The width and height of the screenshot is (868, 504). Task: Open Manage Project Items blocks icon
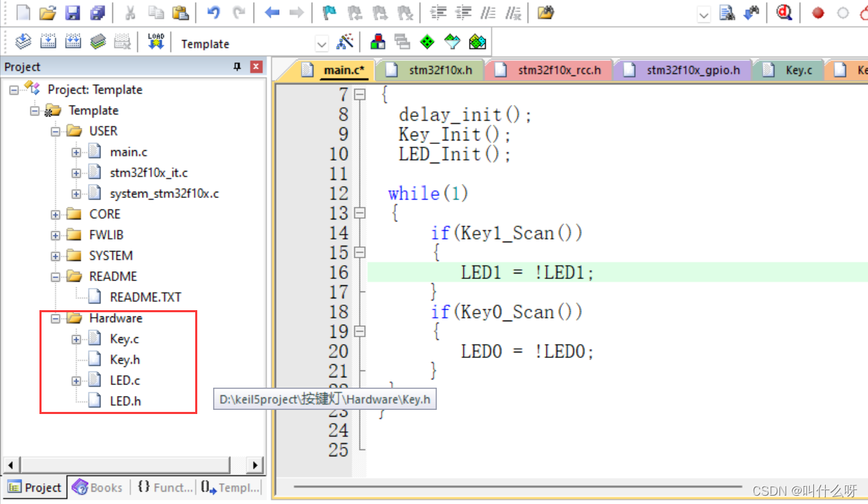[378, 42]
